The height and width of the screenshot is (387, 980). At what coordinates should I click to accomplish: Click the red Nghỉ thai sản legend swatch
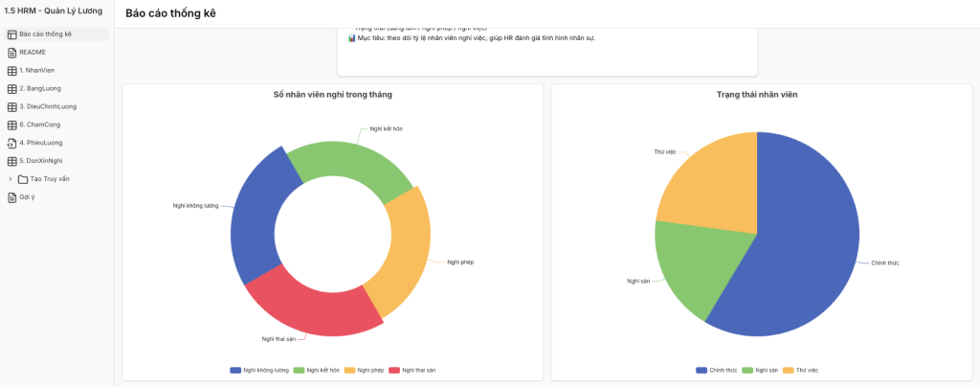coord(394,370)
